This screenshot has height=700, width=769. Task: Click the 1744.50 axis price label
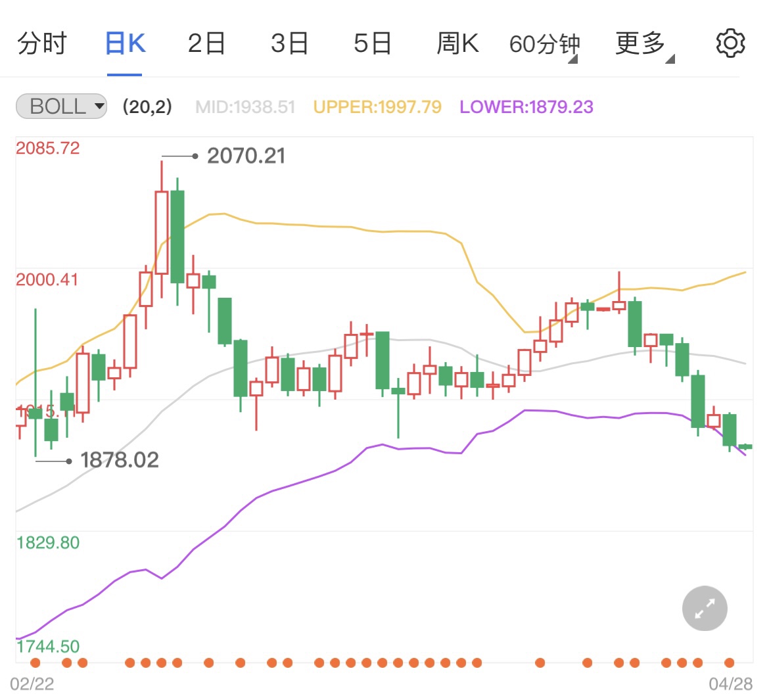48,647
